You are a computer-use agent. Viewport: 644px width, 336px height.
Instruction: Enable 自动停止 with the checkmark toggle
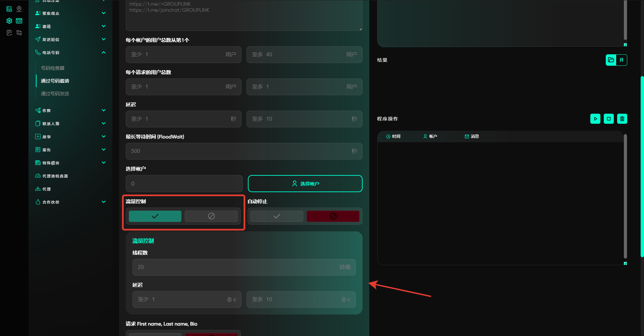pos(276,216)
